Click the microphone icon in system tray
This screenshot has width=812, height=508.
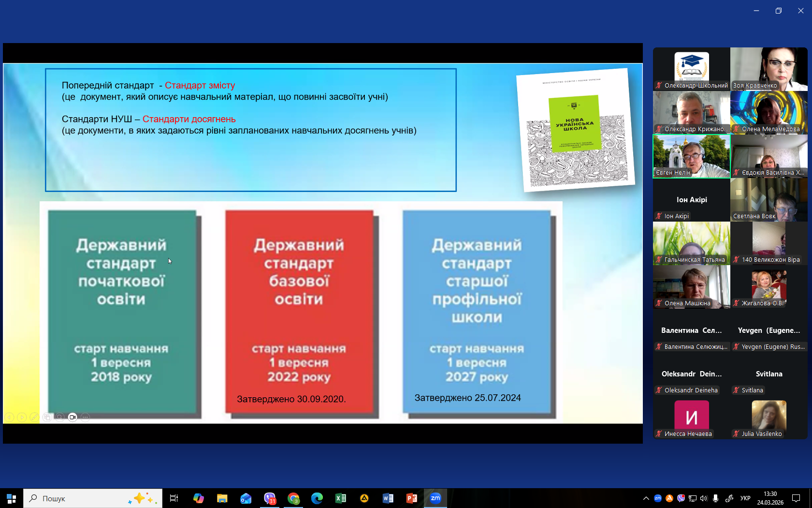pos(715,498)
